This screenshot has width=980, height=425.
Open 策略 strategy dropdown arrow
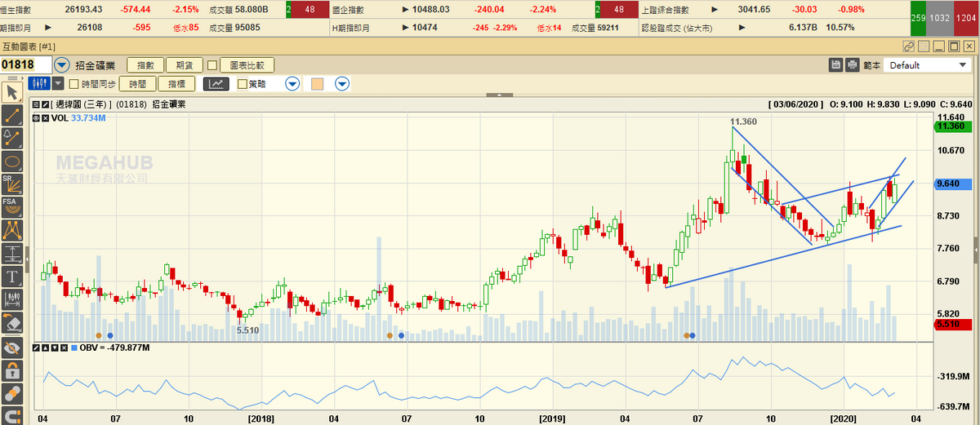(x=293, y=83)
